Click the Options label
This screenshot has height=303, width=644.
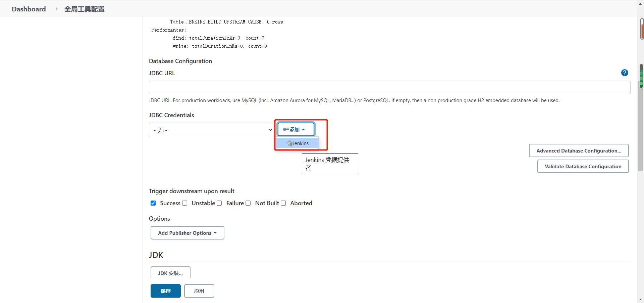tap(159, 219)
